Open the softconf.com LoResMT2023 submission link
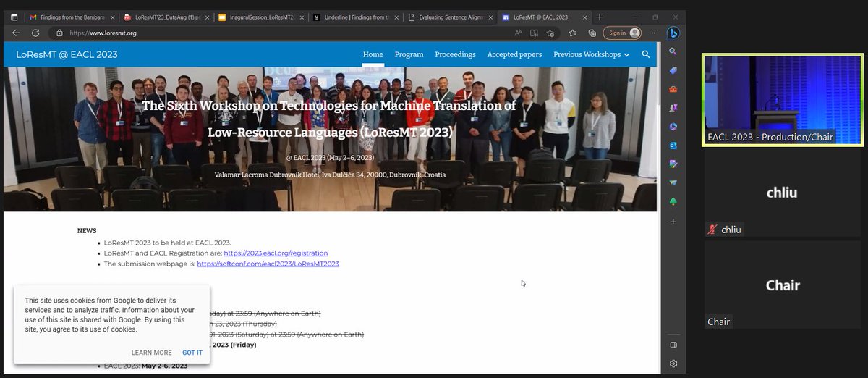 [268, 264]
